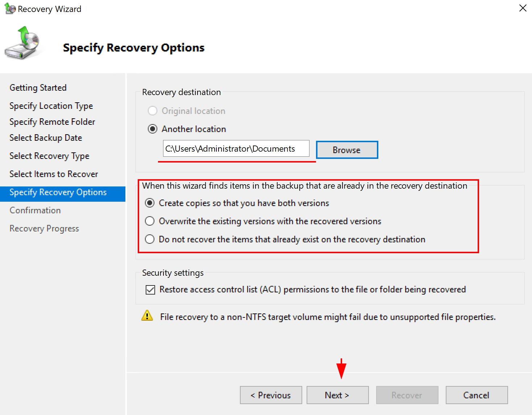Cancel the recovery wizard

pyautogui.click(x=476, y=395)
